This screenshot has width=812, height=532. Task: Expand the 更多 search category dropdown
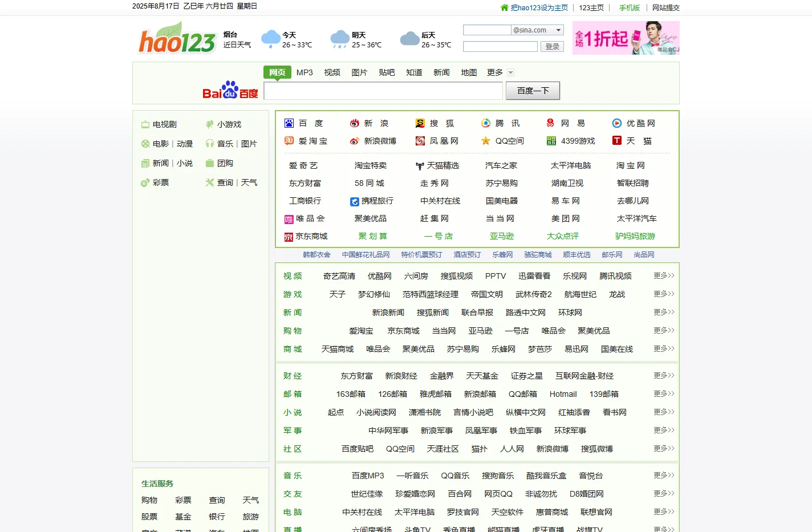[x=511, y=72]
